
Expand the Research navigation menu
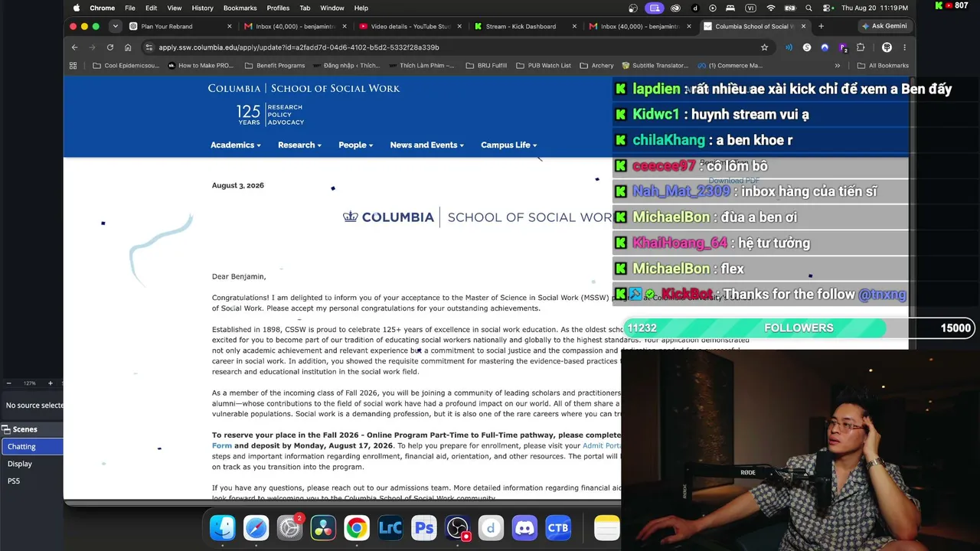pyautogui.click(x=299, y=145)
